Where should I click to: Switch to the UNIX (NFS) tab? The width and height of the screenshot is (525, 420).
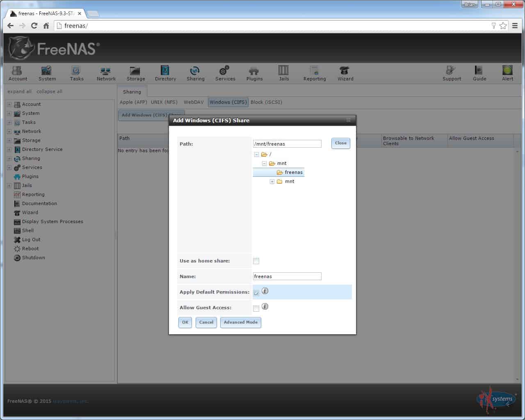(164, 102)
